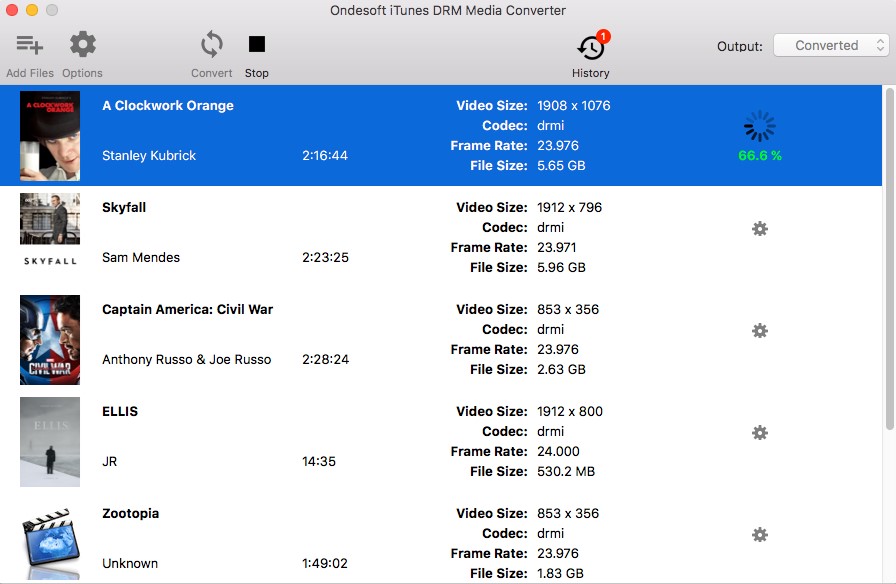This screenshot has height=584, width=896.
Task: Click the conversion progress spinner at 66.6 %
Action: coord(759,127)
